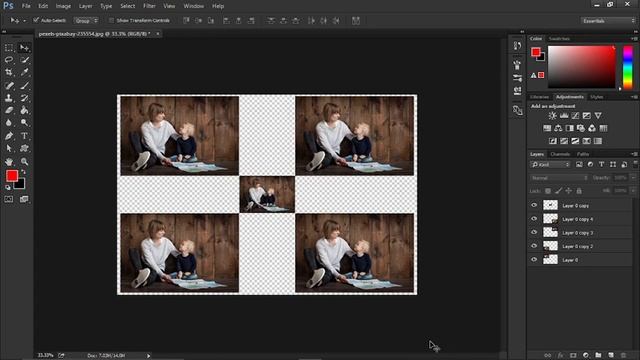Screen dimensions: 640x360
Task: Hide the Layer 0 copy 4 layer
Action: pyautogui.click(x=534, y=219)
